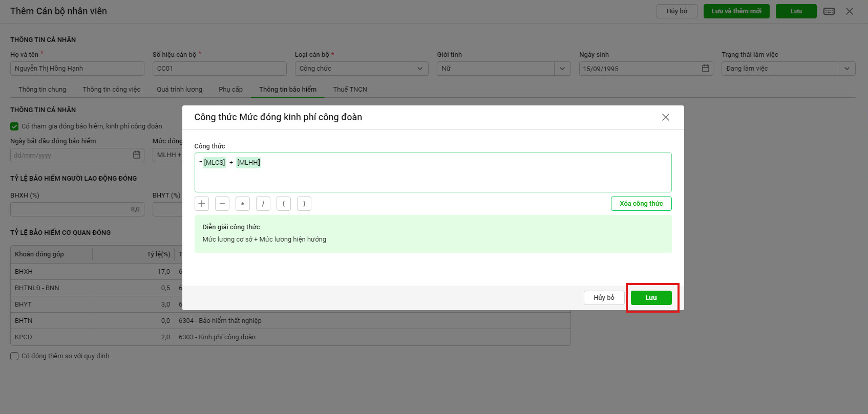Viewport: 868px width, 414px height.
Task: Insert a closing parenthesis into formula
Action: [304, 204]
